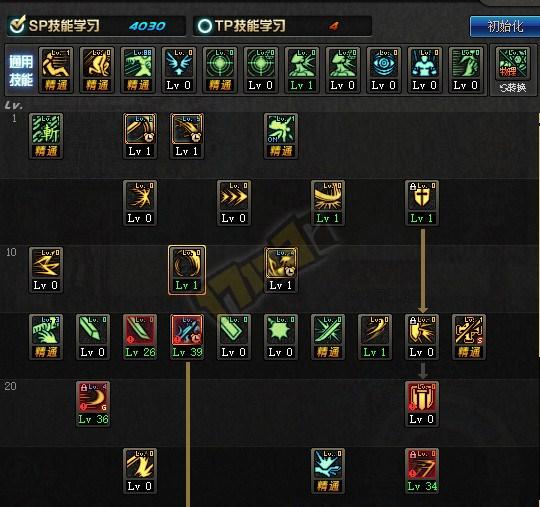Image resolution: width=540 pixels, height=507 pixels.
Task: Select the green starburst Lv 0 skill
Action: click(x=281, y=337)
